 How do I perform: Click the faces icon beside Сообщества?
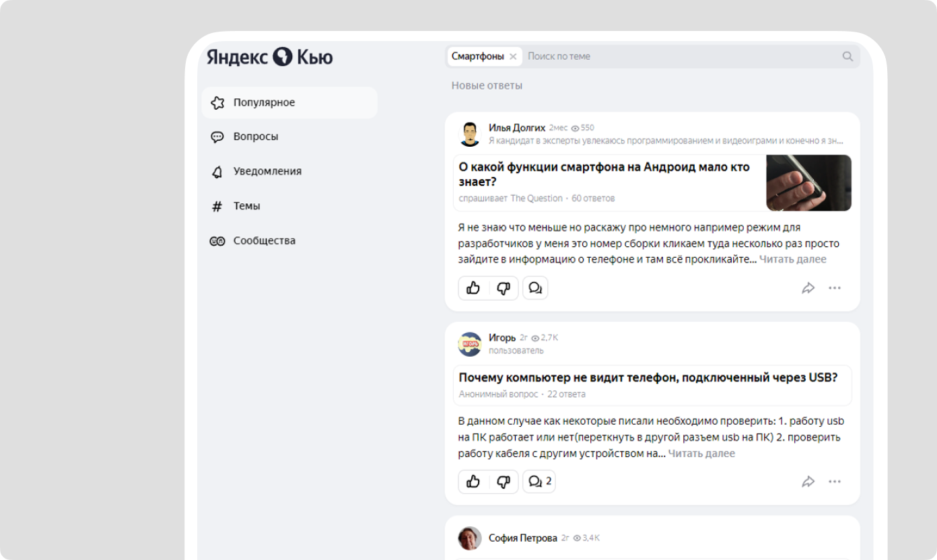217,241
